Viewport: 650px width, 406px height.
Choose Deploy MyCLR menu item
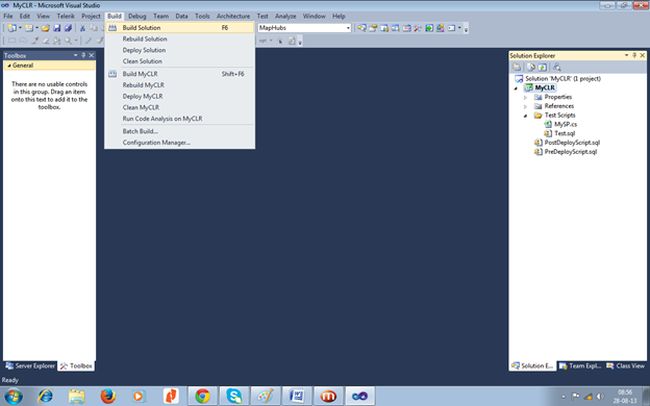tap(179, 96)
